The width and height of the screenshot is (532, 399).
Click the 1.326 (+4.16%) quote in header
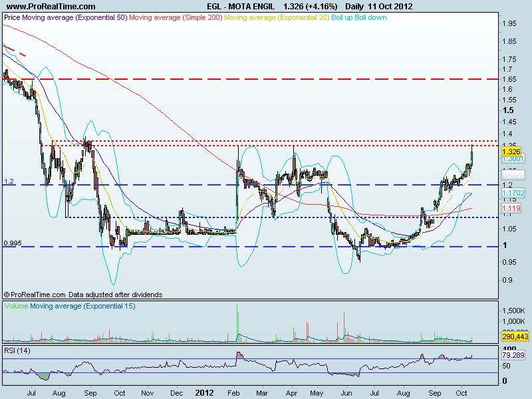tap(311, 7)
